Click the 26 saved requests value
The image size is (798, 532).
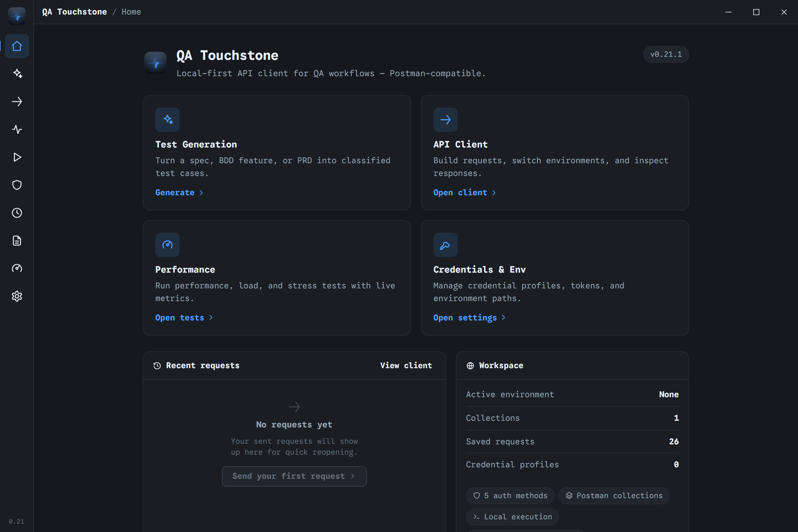click(674, 441)
